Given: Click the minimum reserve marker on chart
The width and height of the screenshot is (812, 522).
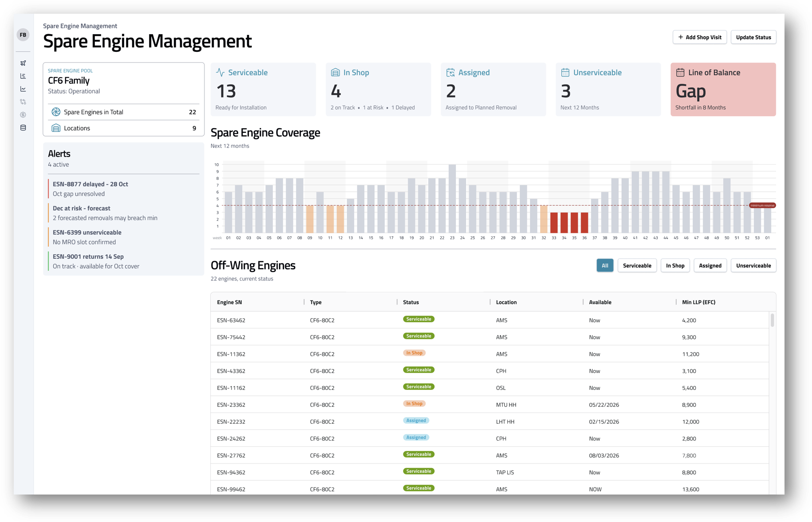Looking at the screenshot, I should pos(762,205).
